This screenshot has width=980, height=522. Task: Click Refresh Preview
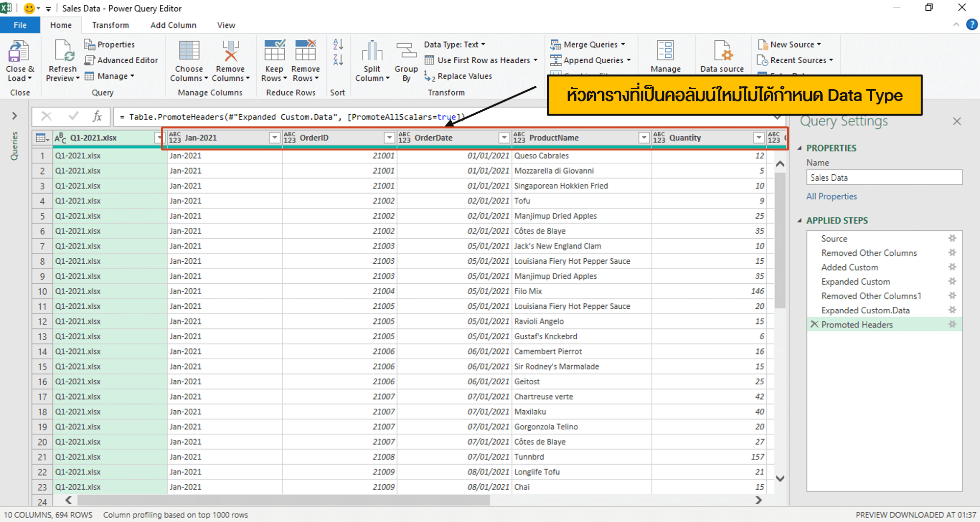point(62,60)
